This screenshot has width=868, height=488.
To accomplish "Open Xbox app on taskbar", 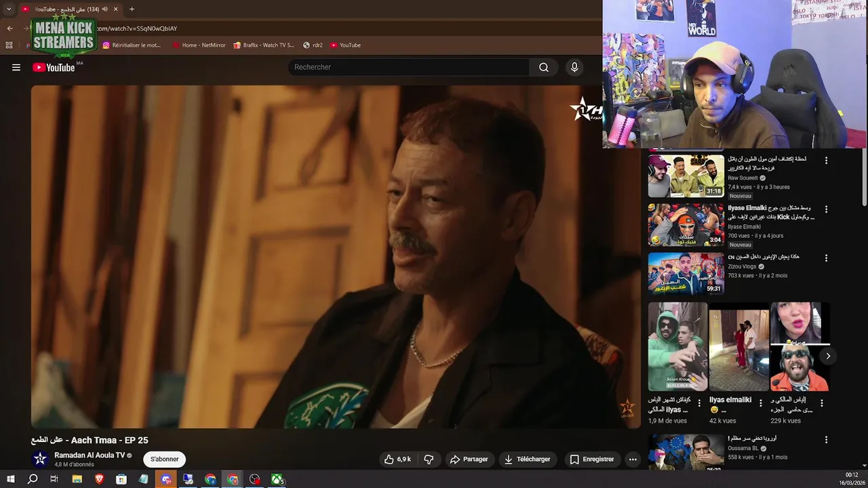I will [x=277, y=479].
